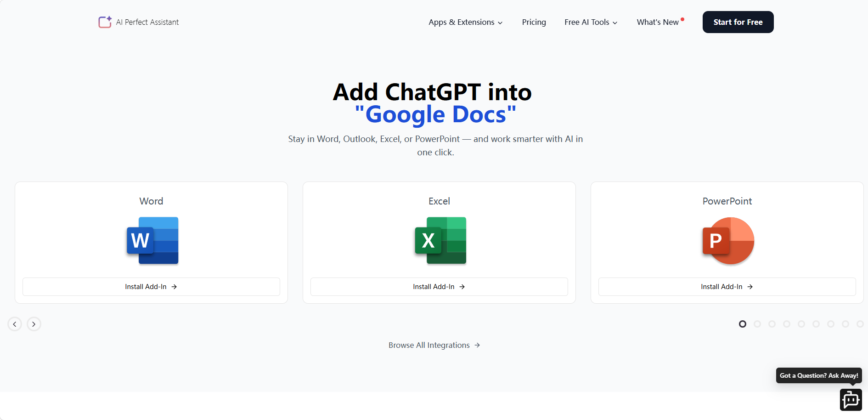Click the AI Perfect Assistant brand name
868x420 pixels.
147,22
